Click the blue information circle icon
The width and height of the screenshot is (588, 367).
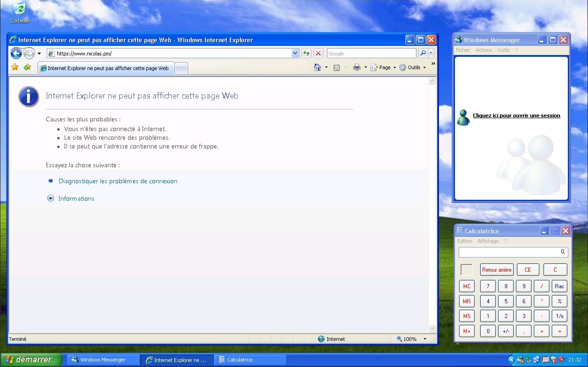tap(28, 97)
